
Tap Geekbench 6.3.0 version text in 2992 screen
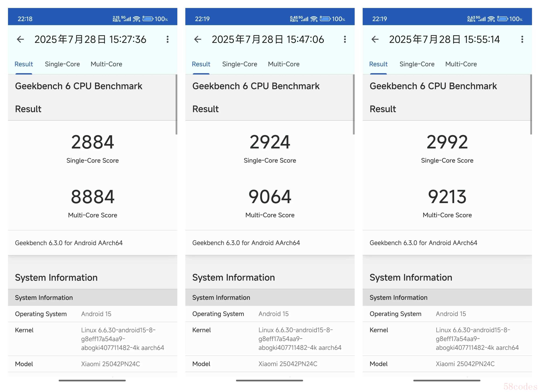(x=424, y=243)
